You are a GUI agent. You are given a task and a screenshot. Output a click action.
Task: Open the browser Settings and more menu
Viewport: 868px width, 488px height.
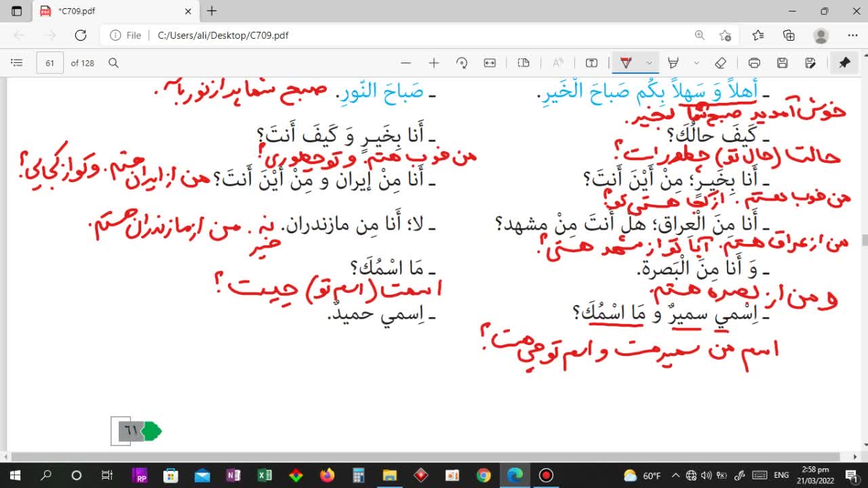pyautogui.click(x=852, y=35)
